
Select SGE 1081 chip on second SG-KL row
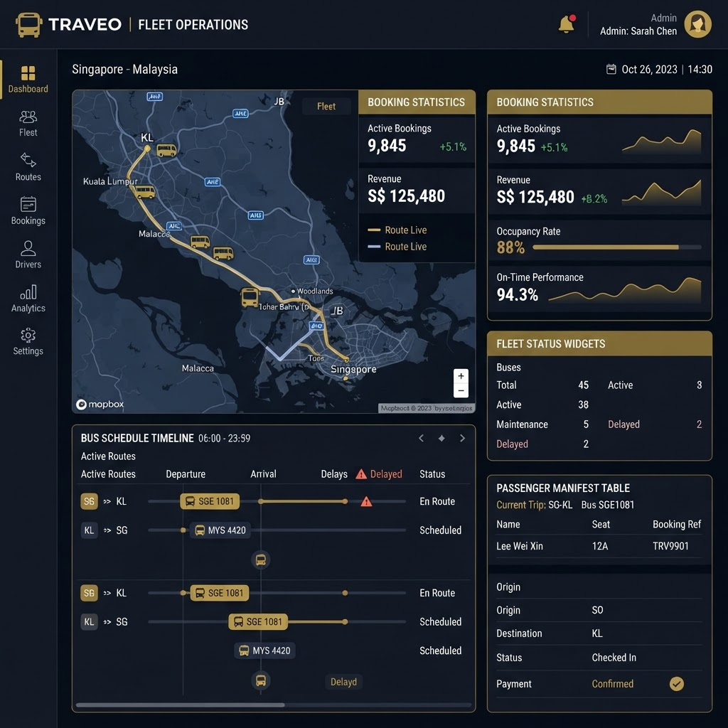[220, 593]
